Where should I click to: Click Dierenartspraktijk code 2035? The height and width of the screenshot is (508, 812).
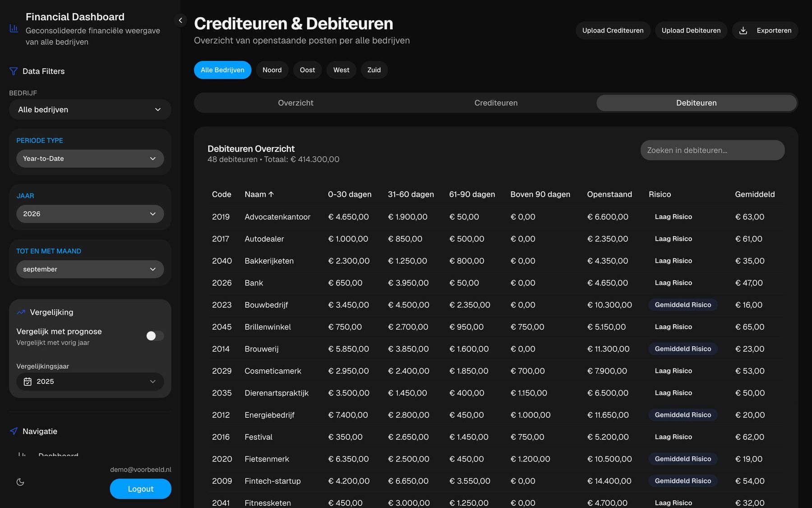(x=221, y=393)
